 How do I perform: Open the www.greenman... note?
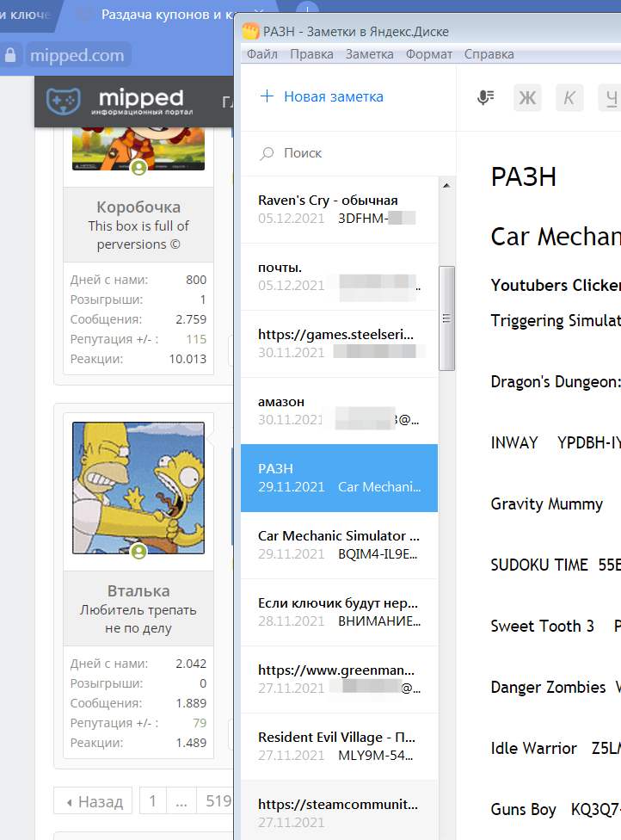340,679
